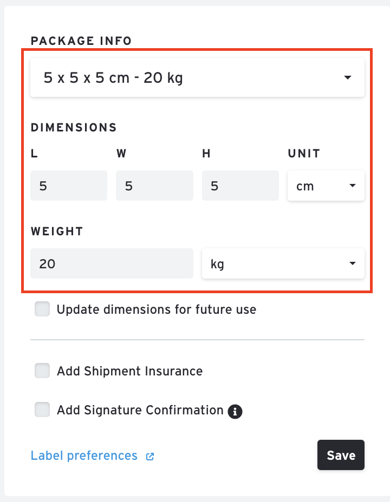Viewport: 390px width, 502px height.
Task: Open the weight unit dropdown showing kg
Action: [x=283, y=263]
